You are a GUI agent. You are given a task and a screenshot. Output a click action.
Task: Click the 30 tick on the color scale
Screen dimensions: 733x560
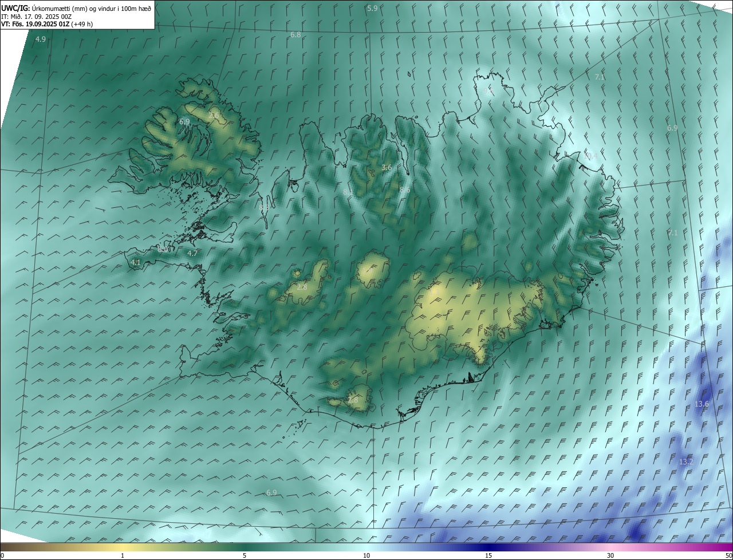tap(610, 555)
